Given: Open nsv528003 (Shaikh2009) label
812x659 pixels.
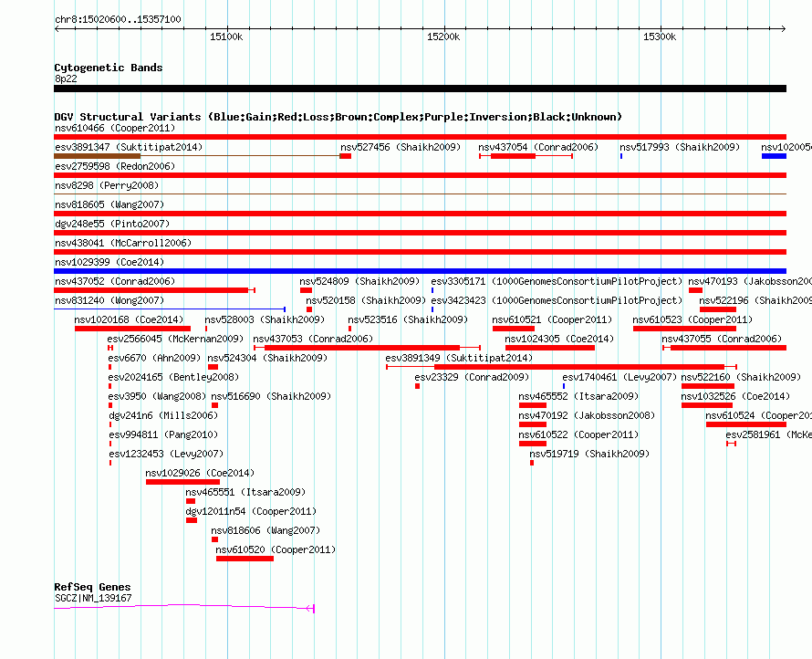Looking at the screenshot, I should click(265, 319).
